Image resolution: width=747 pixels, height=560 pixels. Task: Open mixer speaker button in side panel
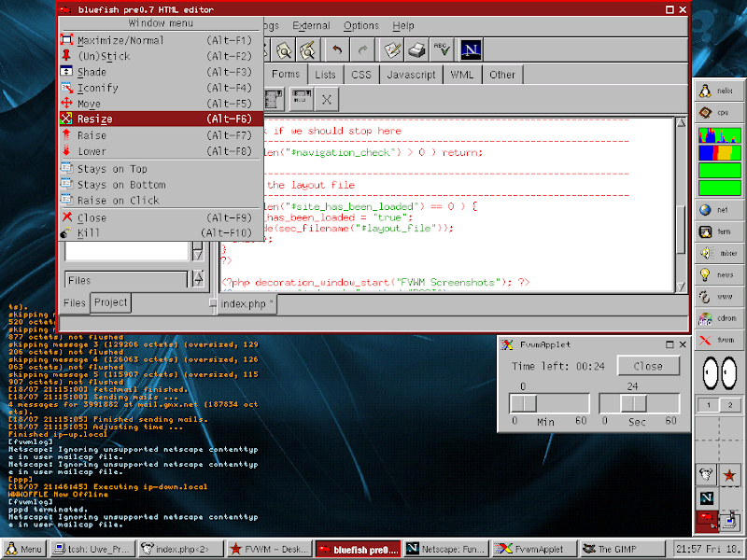[718, 253]
